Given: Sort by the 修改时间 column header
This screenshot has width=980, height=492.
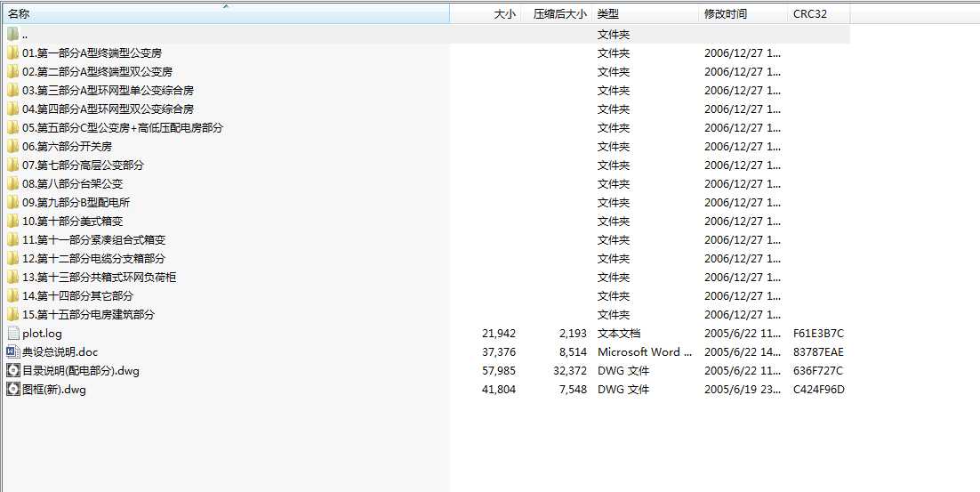Looking at the screenshot, I should [743, 13].
